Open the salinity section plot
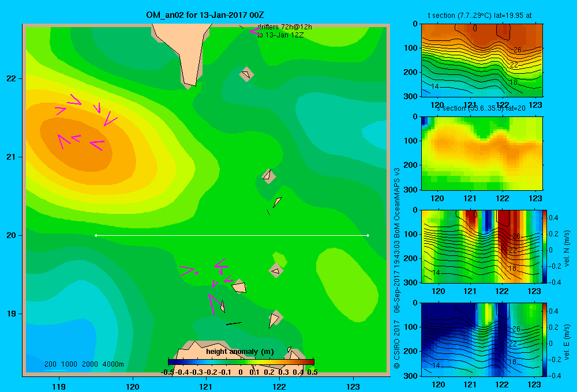The height and width of the screenshot is (392, 577). coord(482,153)
